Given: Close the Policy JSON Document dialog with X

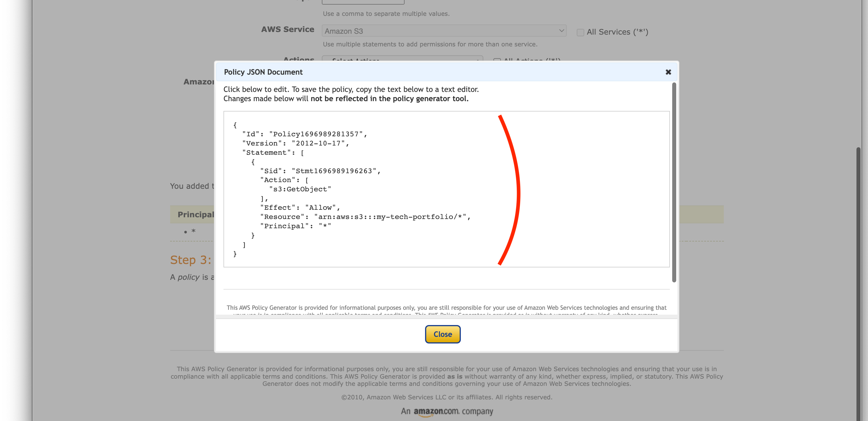Looking at the screenshot, I should 668,72.
